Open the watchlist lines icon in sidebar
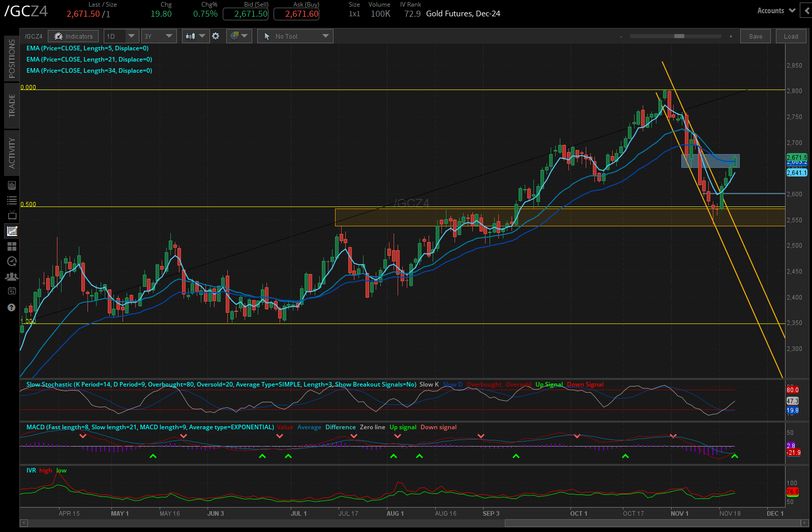 (12, 200)
